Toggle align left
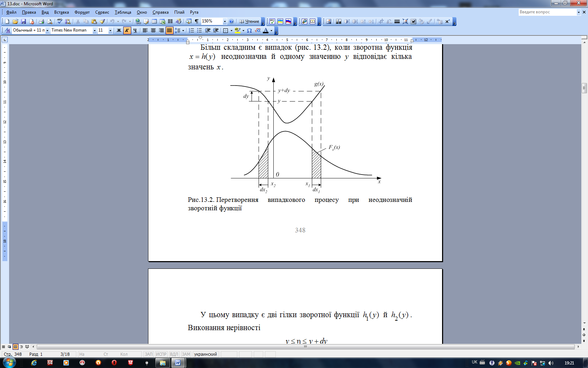 click(145, 30)
